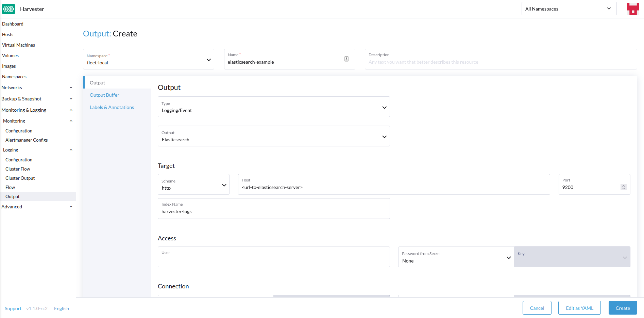The height and width of the screenshot is (318, 644).
Task: Click the icon inside the Name field
Action: (346, 59)
